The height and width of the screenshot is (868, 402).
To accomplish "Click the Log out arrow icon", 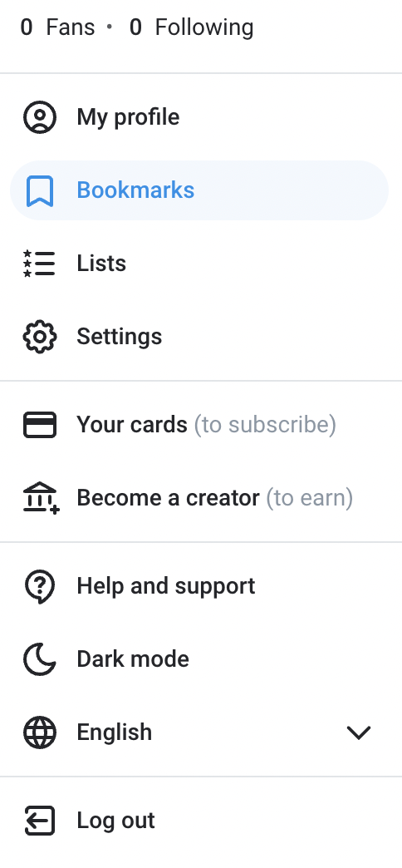I will [39, 821].
